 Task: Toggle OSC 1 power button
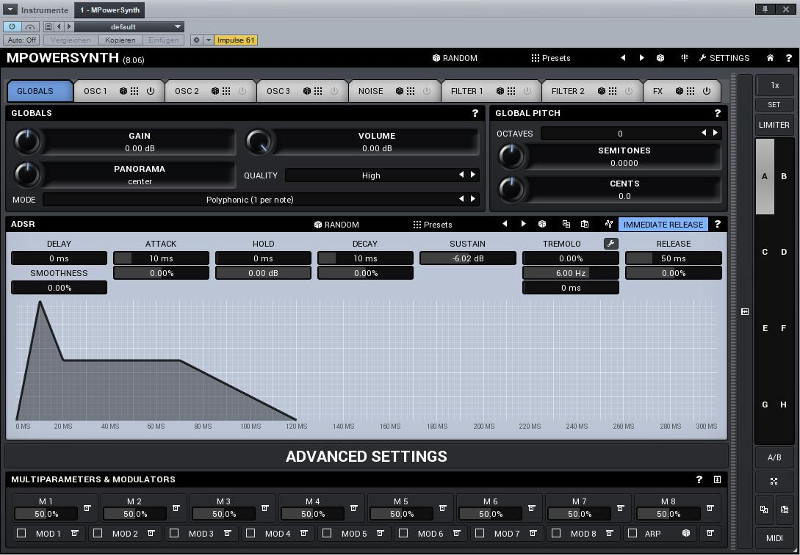click(x=151, y=91)
